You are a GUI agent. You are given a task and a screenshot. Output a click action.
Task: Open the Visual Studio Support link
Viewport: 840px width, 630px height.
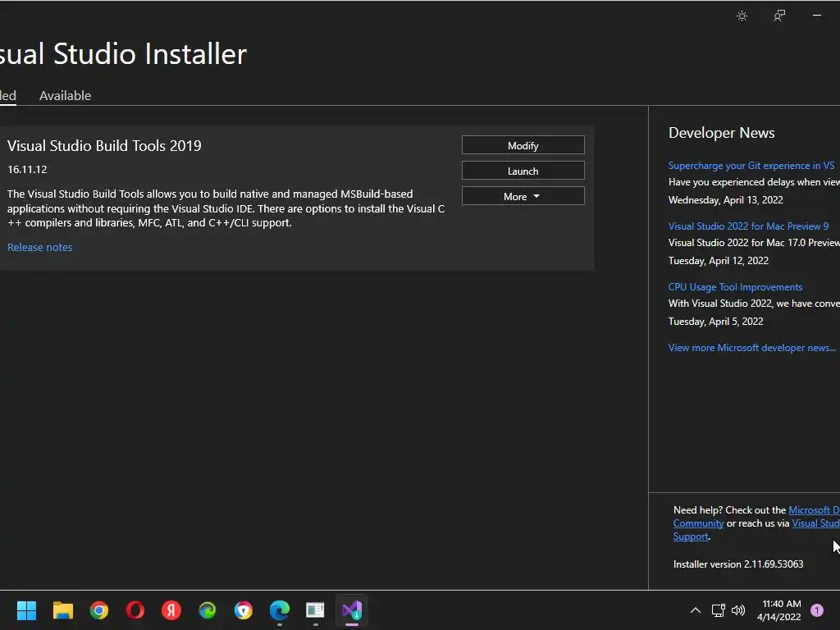(x=815, y=523)
